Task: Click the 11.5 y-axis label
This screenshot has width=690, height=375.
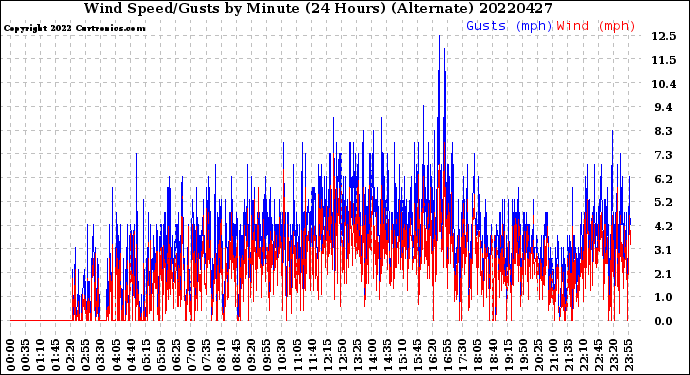Action: (664, 60)
